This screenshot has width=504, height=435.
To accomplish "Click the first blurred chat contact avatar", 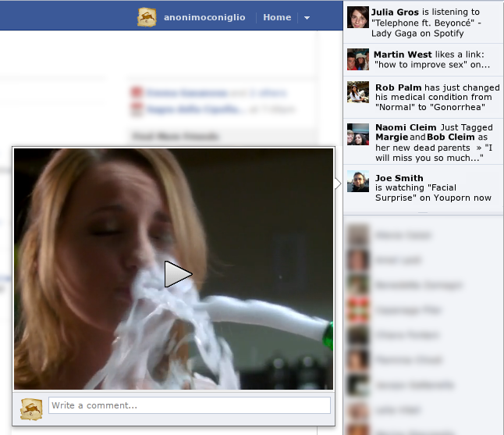I will (358, 235).
